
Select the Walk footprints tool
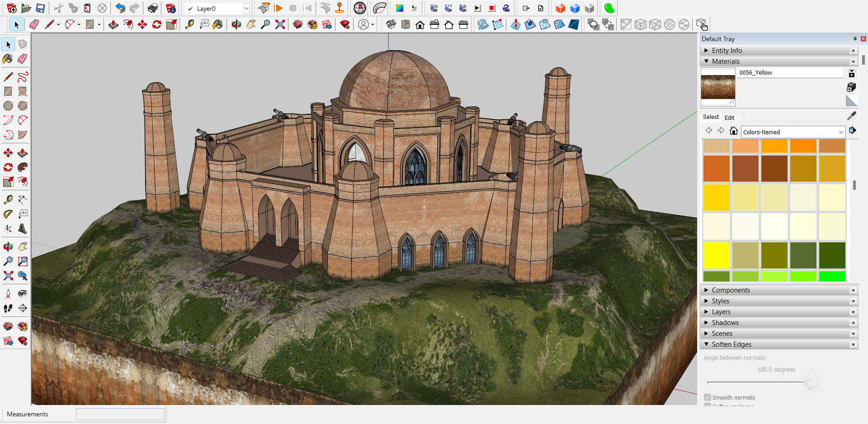(8, 308)
